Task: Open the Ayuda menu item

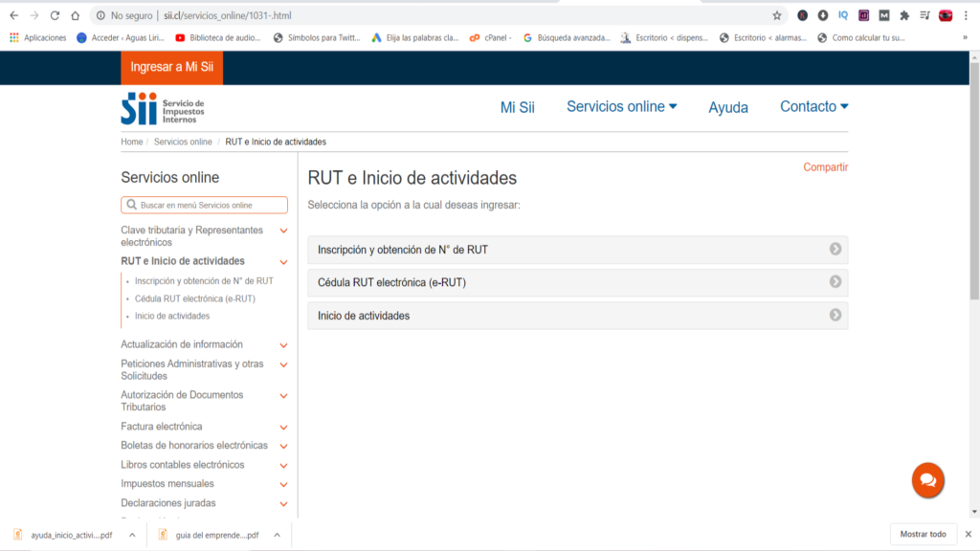Action: point(728,107)
